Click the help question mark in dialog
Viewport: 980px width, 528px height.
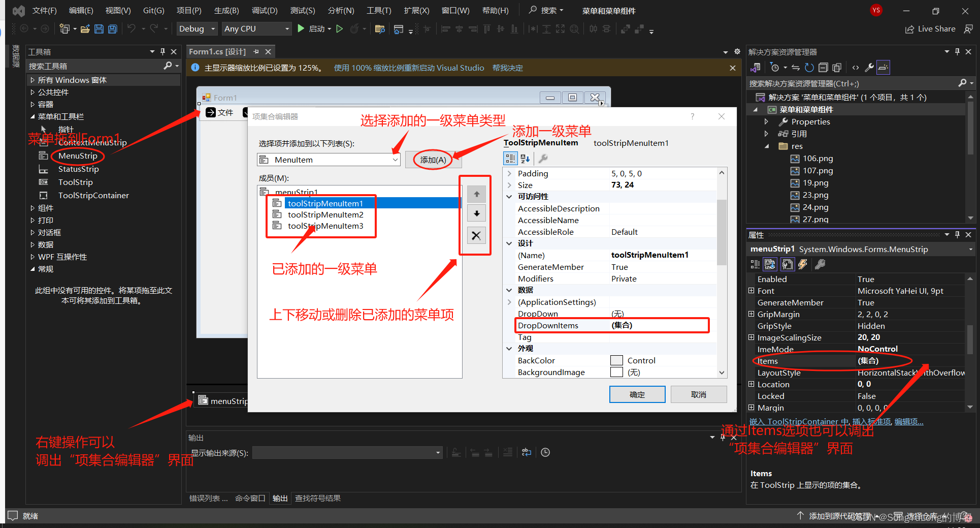pos(692,116)
